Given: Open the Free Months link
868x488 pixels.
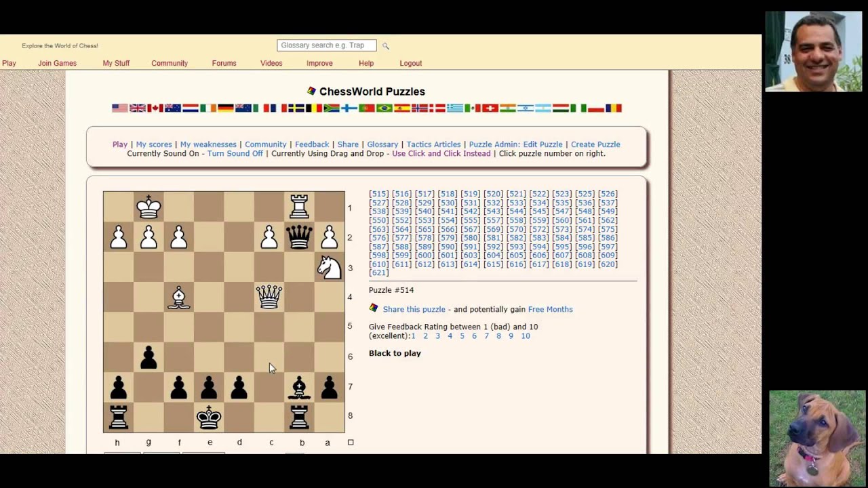Looking at the screenshot, I should click(551, 309).
